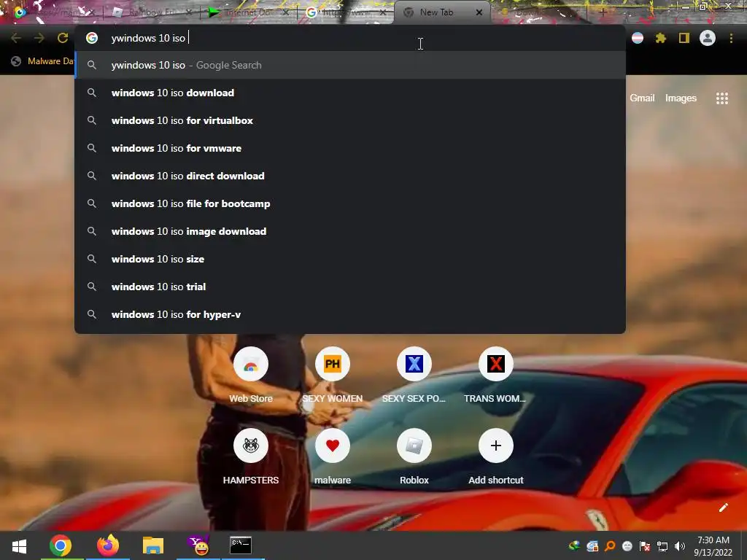Choose windows 10 iso trial suggestion
747x560 pixels.
tap(350, 287)
